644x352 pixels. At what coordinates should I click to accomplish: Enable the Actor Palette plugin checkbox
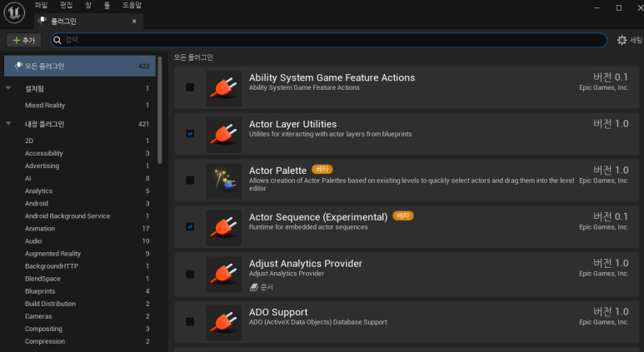pos(190,180)
